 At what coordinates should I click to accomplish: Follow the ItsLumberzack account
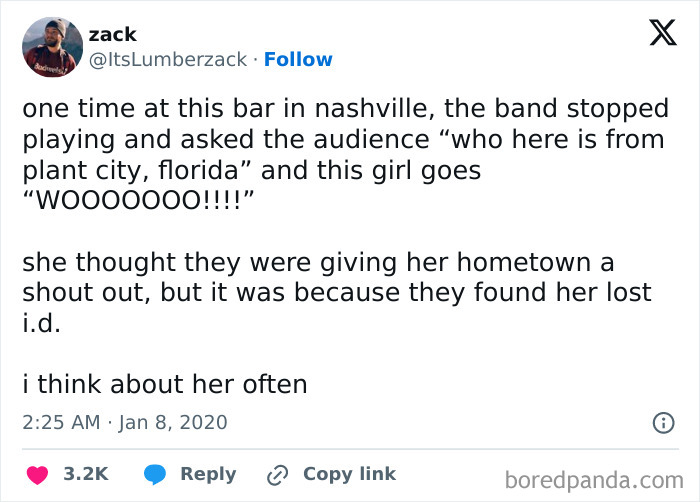click(298, 59)
